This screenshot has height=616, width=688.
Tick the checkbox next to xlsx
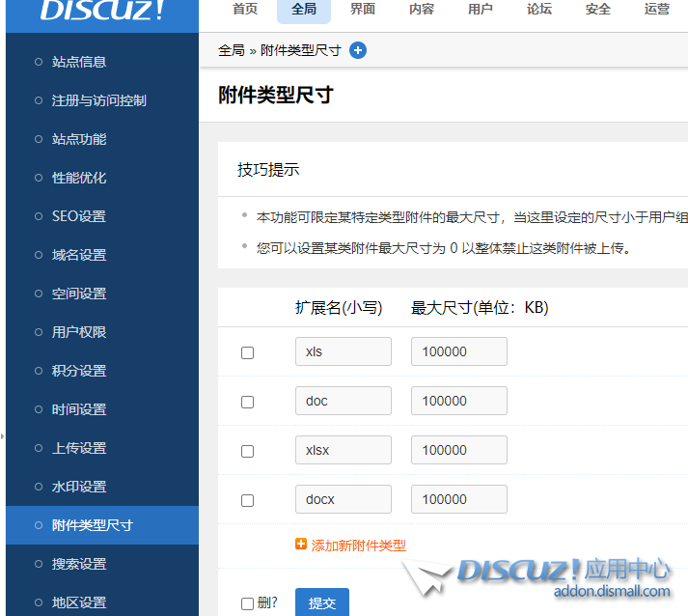[x=247, y=451]
